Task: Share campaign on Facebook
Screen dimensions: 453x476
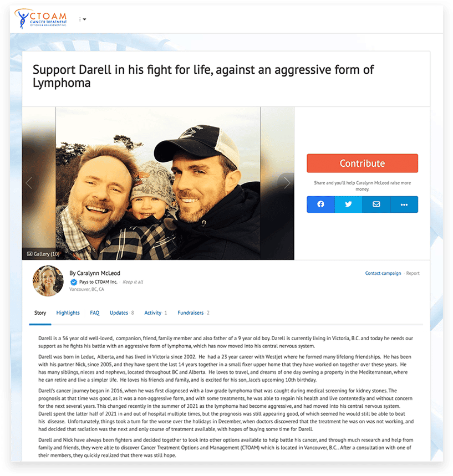Action: coord(320,204)
